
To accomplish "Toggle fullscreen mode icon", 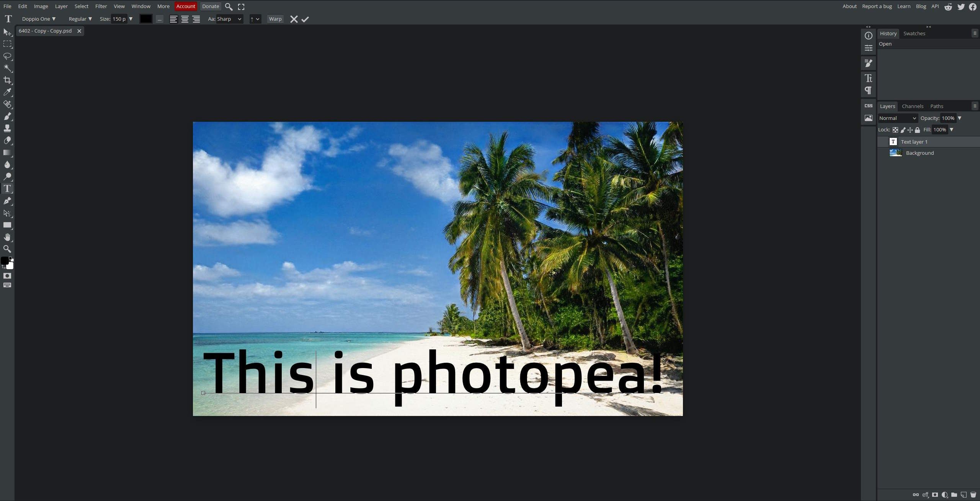I will coord(241,7).
